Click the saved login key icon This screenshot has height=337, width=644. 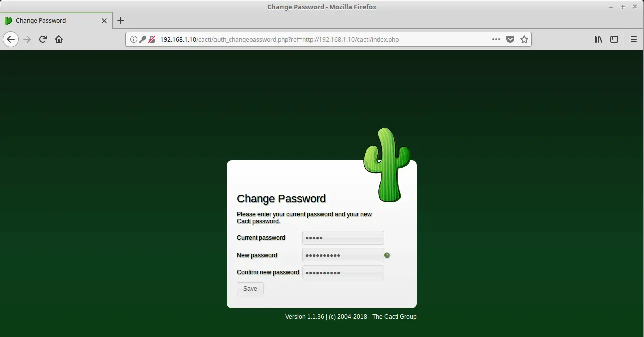pos(142,39)
